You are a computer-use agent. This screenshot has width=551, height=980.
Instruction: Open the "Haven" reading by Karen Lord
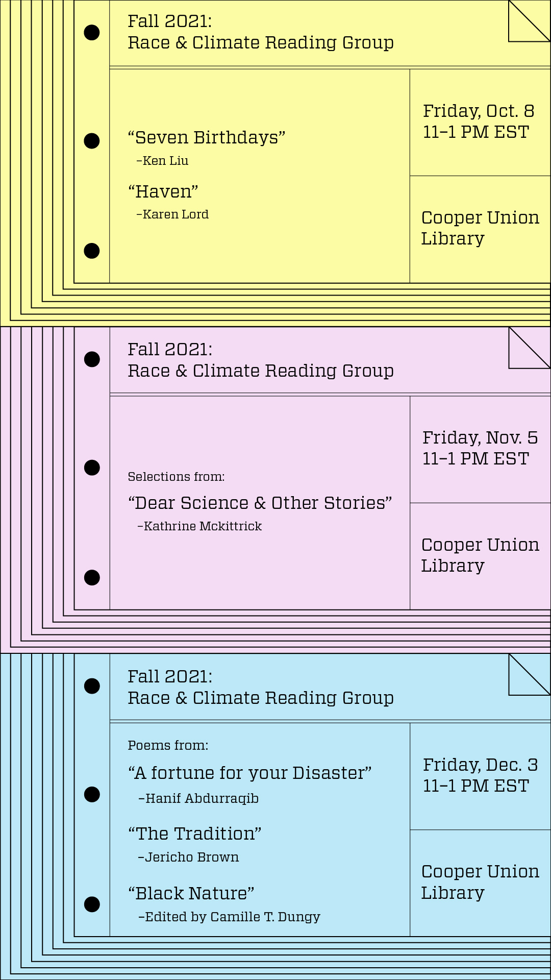[x=163, y=192]
